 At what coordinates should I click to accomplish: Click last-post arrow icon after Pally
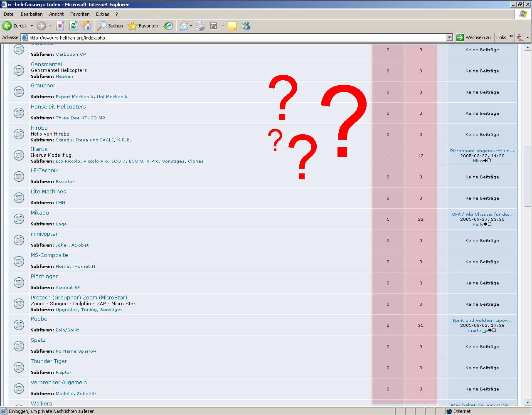[x=488, y=224]
